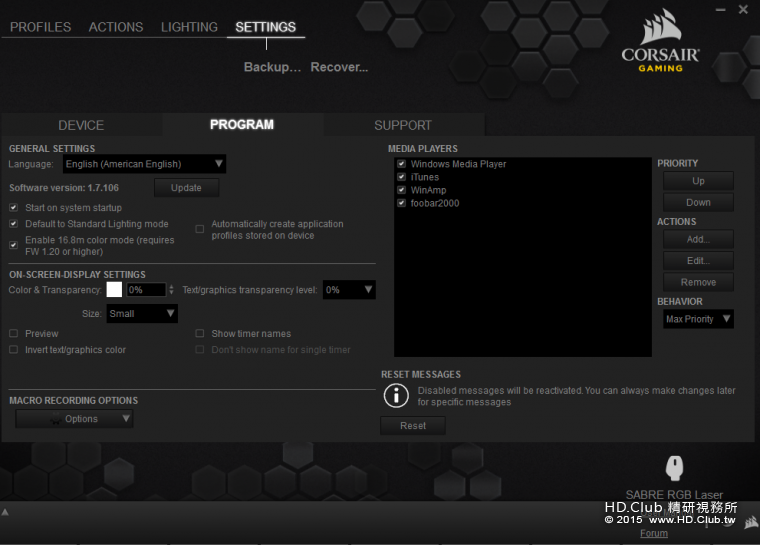Open Macro Recording Options dropdown
760x545 pixels.
point(74,419)
